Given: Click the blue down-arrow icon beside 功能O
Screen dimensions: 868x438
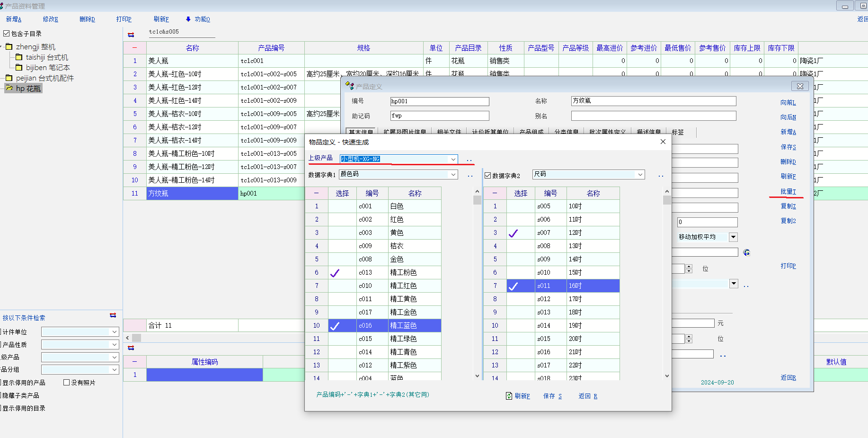Looking at the screenshot, I should point(188,19).
